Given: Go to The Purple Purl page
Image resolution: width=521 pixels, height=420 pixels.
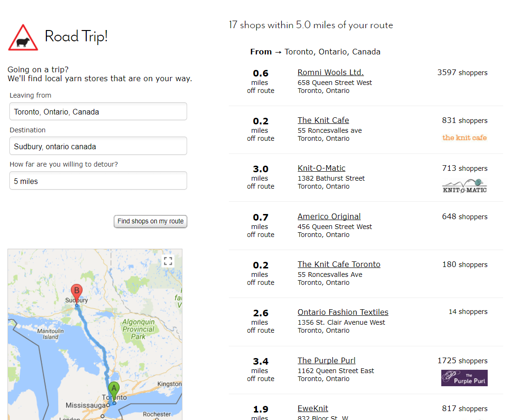Looking at the screenshot, I should [x=326, y=360].
